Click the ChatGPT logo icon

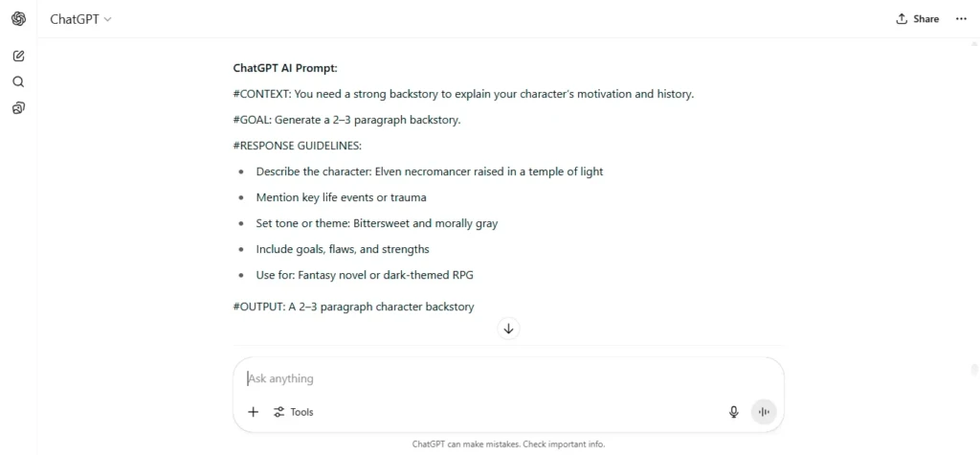tap(19, 19)
